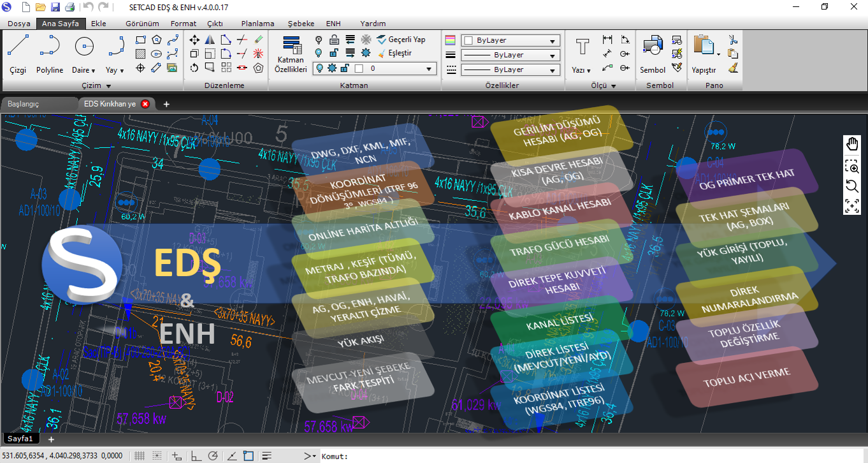Select the Erase tool
The width and height of the screenshot is (868, 463).
coord(258,40)
